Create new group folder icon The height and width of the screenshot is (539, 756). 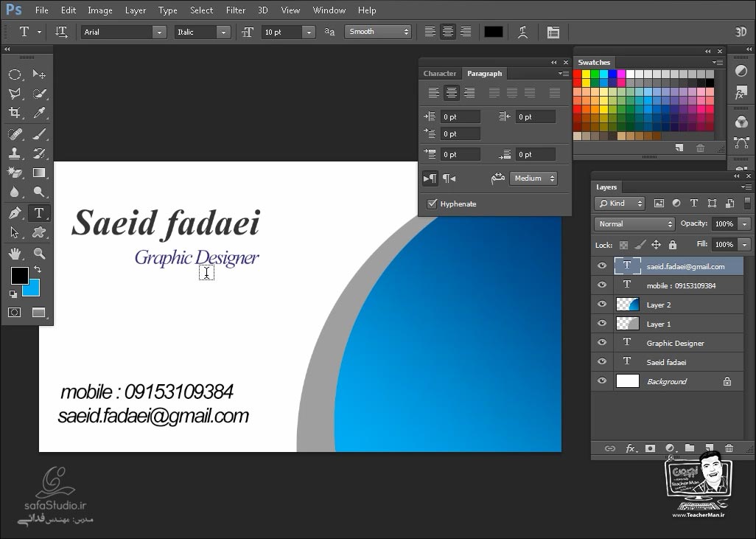tap(690, 448)
